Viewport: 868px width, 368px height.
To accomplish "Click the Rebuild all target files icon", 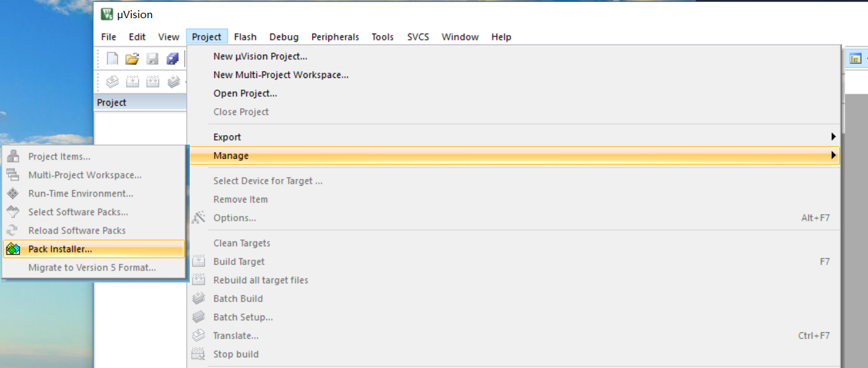I will click(198, 280).
